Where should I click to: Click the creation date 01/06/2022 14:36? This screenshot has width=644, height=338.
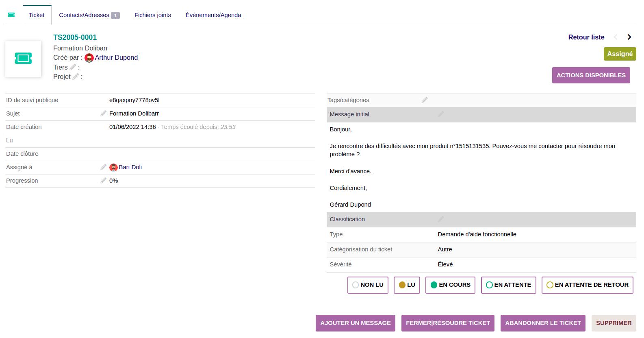[x=132, y=127]
